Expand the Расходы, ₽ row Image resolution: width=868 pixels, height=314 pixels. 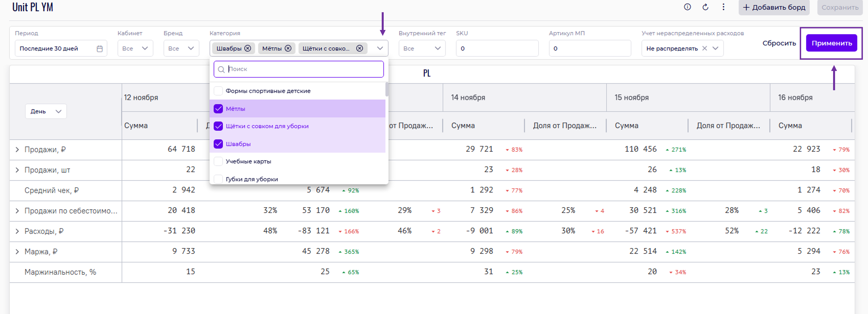(x=17, y=231)
